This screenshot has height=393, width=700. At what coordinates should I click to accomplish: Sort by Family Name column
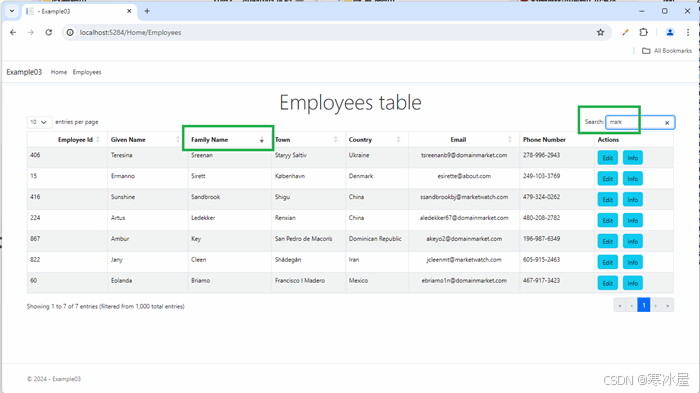[229, 139]
